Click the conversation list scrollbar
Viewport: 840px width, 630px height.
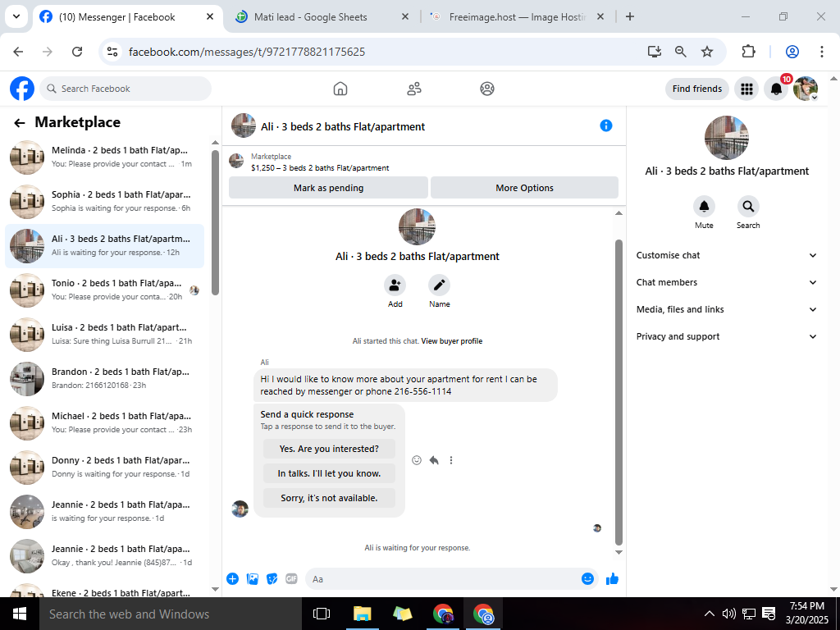(x=216, y=221)
